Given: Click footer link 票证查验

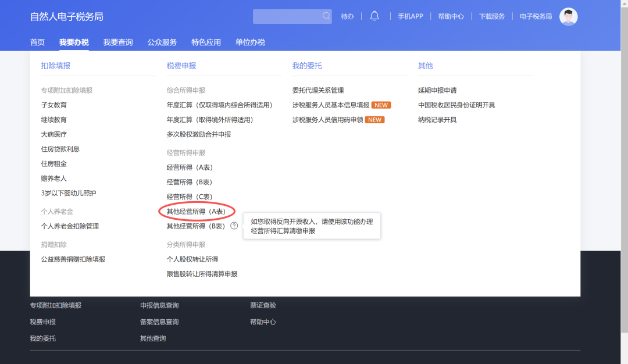Looking at the screenshot, I should click(x=263, y=305).
